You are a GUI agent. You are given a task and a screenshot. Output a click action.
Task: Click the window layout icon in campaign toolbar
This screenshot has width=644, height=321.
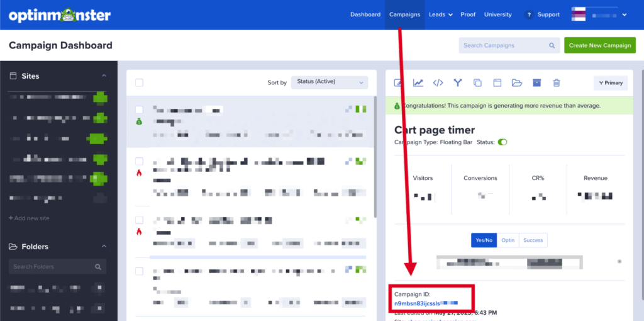(497, 82)
